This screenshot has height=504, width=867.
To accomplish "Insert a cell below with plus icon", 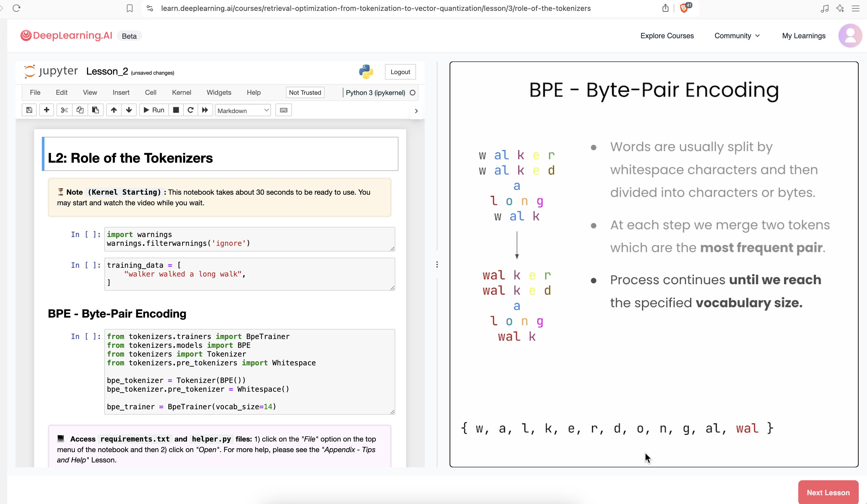I will point(47,110).
